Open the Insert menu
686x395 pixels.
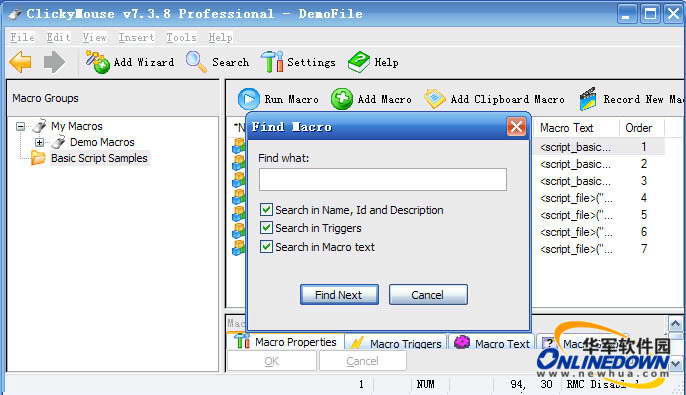(x=136, y=38)
